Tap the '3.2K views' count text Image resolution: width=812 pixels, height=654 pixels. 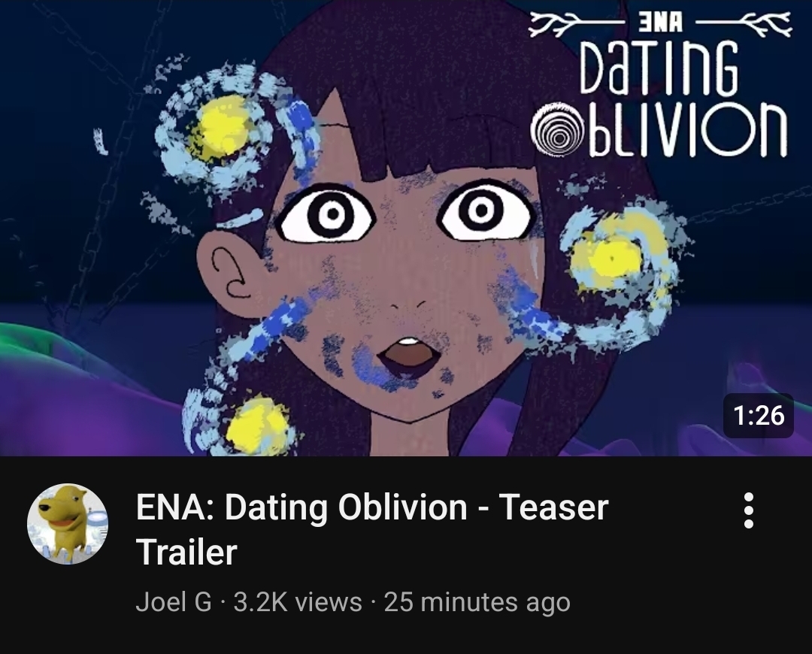(x=297, y=602)
